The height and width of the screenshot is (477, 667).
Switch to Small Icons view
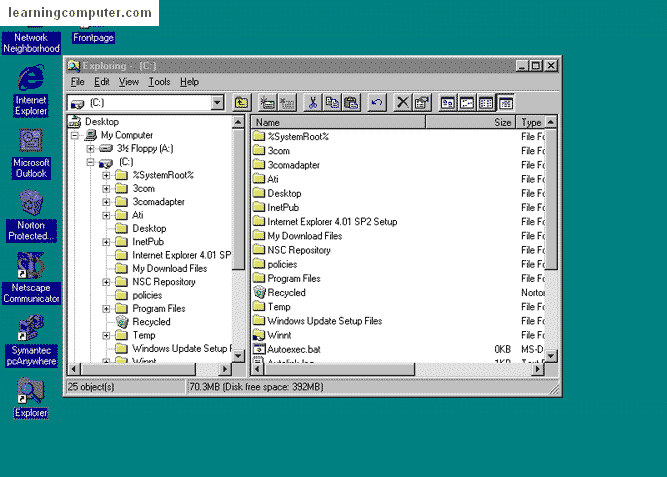click(467, 103)
